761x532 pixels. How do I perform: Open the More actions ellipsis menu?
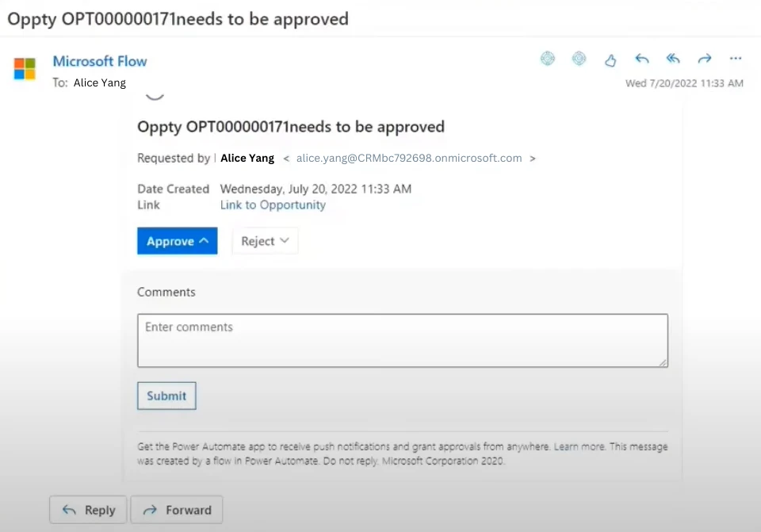736,59
